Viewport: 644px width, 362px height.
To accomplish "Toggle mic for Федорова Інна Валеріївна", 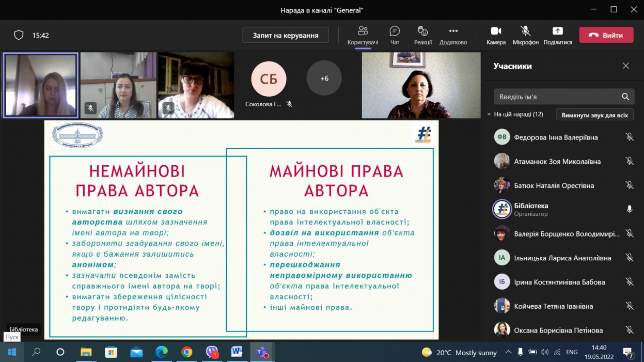I will [x=629, y=137].
